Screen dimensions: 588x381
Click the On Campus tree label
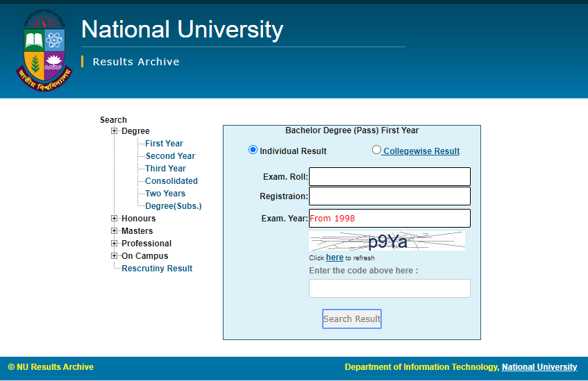pos(145,256)
